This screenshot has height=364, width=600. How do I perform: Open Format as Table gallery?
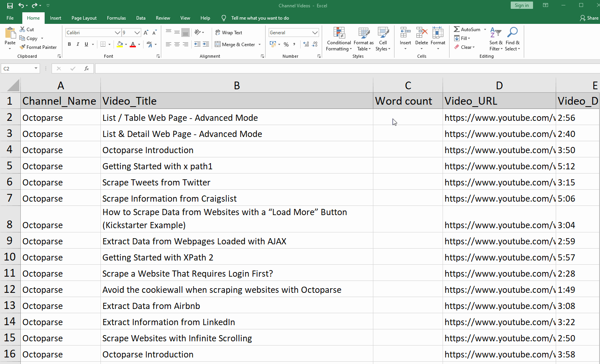pyautogui.click(x=364, y=39)
